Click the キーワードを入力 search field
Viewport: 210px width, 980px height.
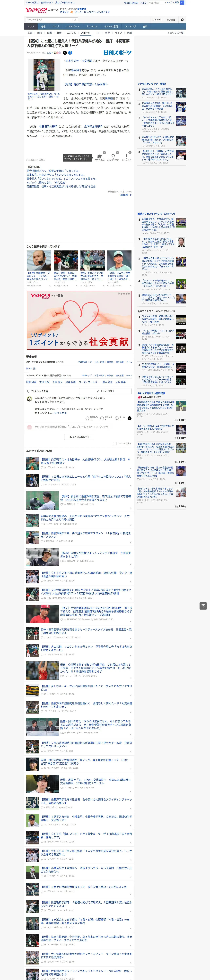(49, 19)
